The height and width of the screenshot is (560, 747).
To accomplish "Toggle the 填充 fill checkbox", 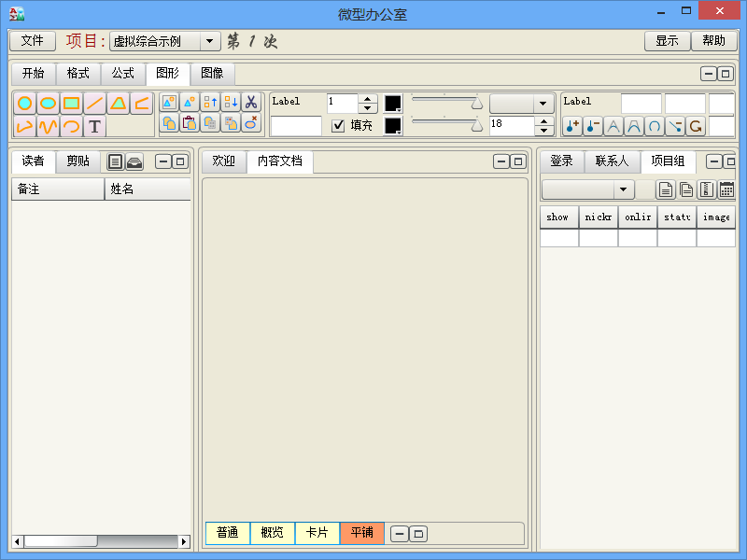I will click(338, 126).
